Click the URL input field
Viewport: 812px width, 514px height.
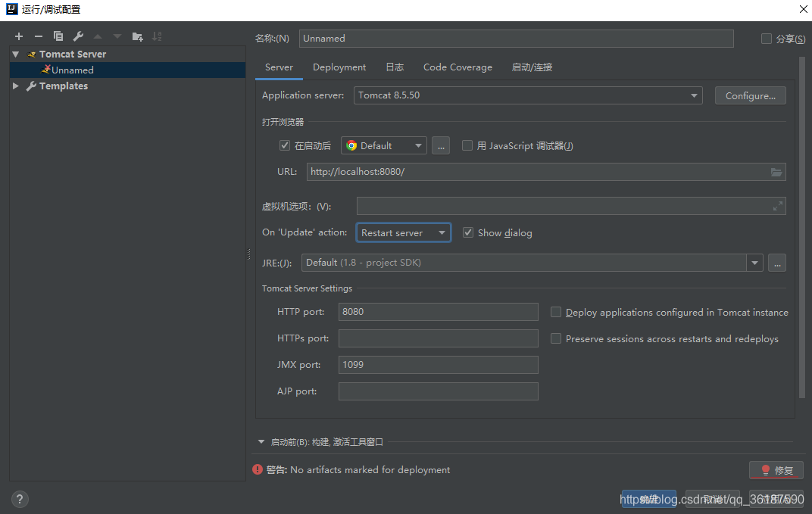pos(546,172)
